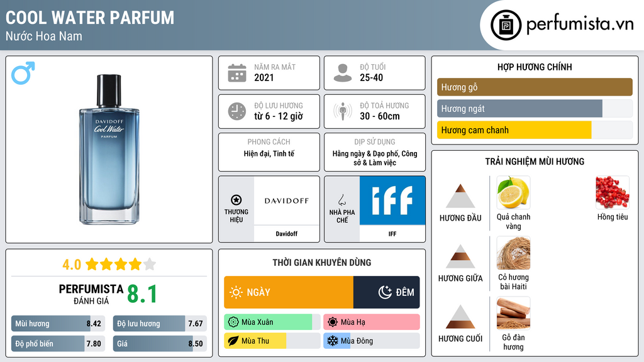Click the Quả chanh vàng lemon image
Viewport: 644px width, 362px height.
coord(513,192)
